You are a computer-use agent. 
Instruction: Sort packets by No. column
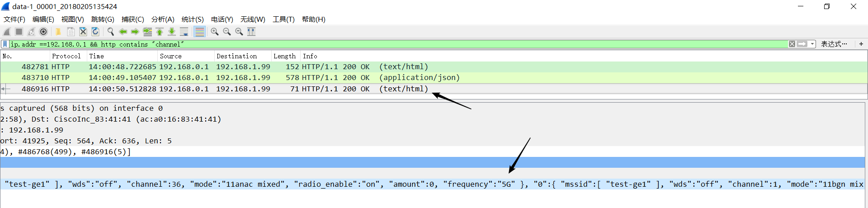coord(25,56)
